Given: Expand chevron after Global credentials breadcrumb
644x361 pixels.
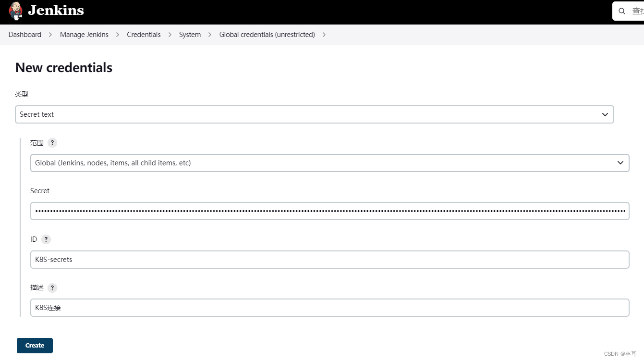Looking at the screenshot, I should 324,35.
